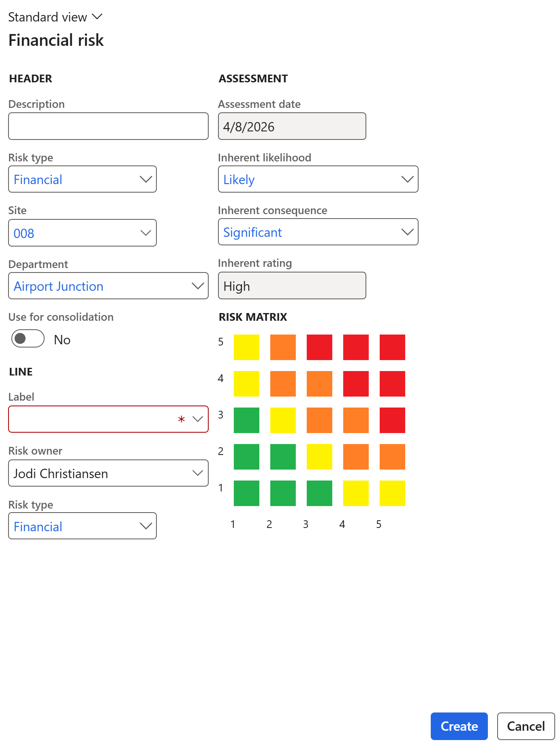Viewport: 560px width, 751px height.
Task: Open the required Label dropdown
Action: [197, 419]
